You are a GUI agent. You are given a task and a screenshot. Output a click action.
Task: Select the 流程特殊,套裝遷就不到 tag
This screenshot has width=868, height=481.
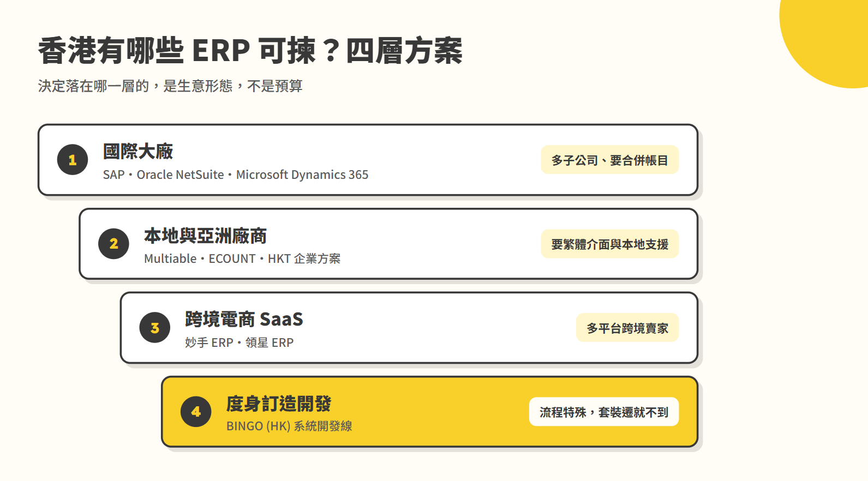pos(604,412)
